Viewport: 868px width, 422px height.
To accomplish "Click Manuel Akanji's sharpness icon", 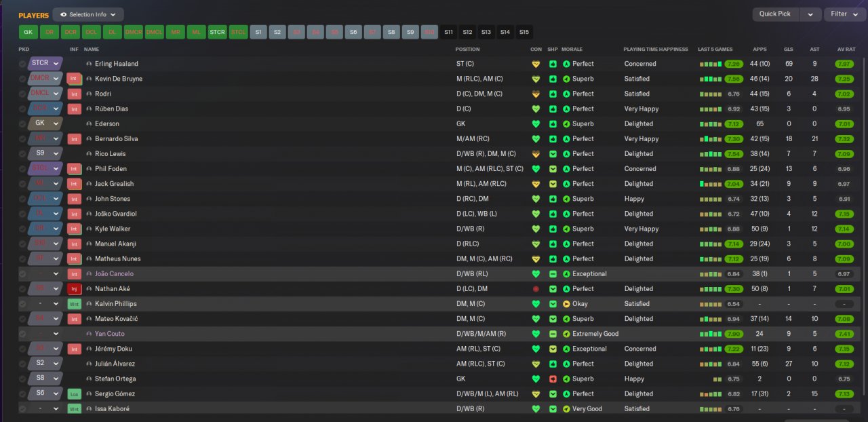I will click(553, 244).
